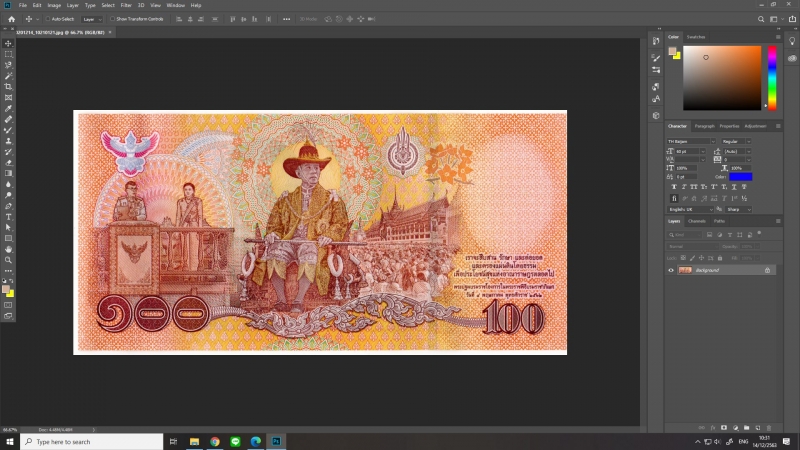Open the language English: UK dropdown
Image resolution: width=800 pixels, height=450 pixels.
tap(690, 210)
